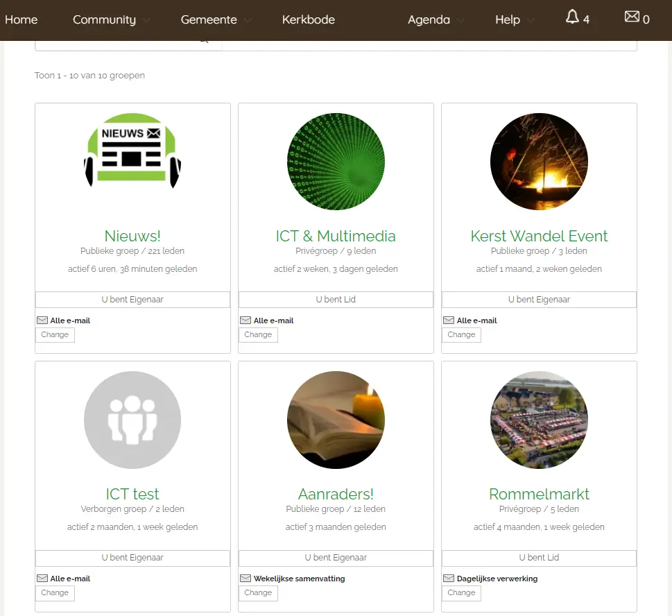Click the Aanraders! book and candle avatar
Viewport: 672px width, 616px height.
[336, 420]
